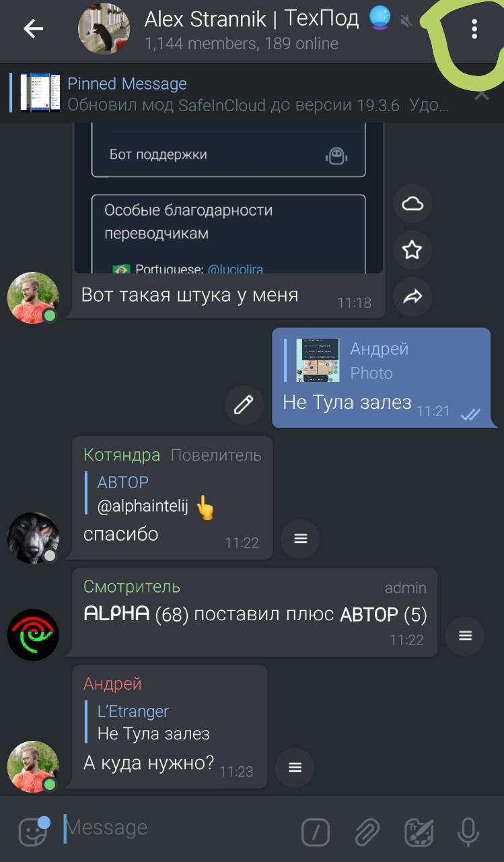Open the menu button next to 'А куда нужно?'
Viewport: 504px width, 862px height.
click(295, 768)
